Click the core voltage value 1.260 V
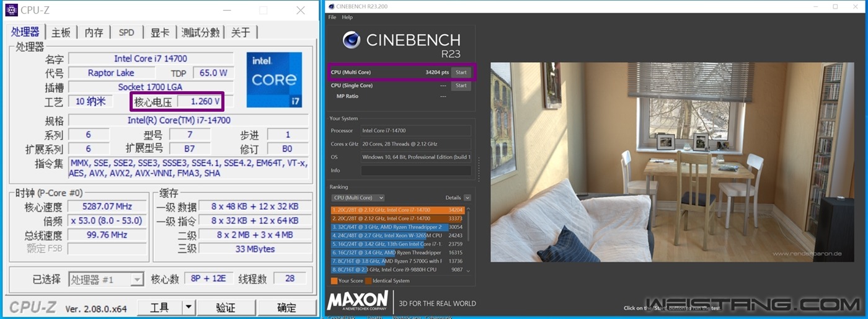Screen dimensions: 868x319 click(x=200, y=102)
